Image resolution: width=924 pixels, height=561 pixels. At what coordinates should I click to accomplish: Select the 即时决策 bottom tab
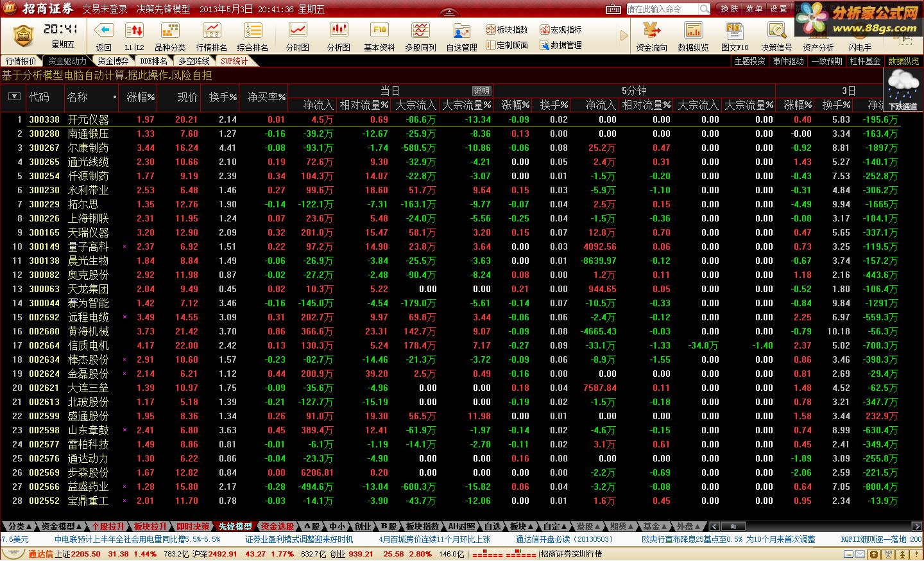pyautogui.click(x=193, y=526)
